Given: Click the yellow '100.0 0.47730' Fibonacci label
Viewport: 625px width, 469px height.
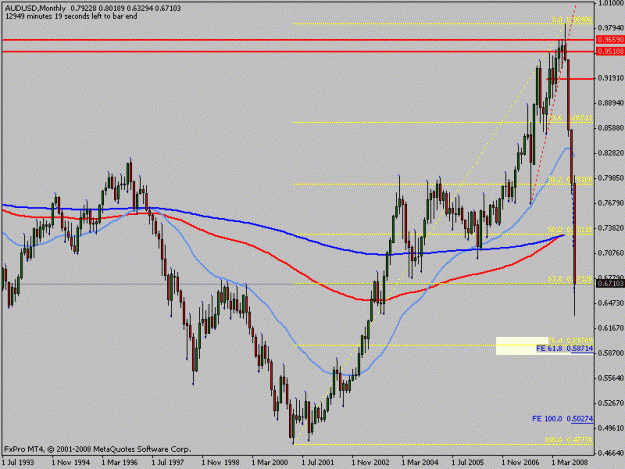Looking at the screenshot, I should (x=569, y=440).
